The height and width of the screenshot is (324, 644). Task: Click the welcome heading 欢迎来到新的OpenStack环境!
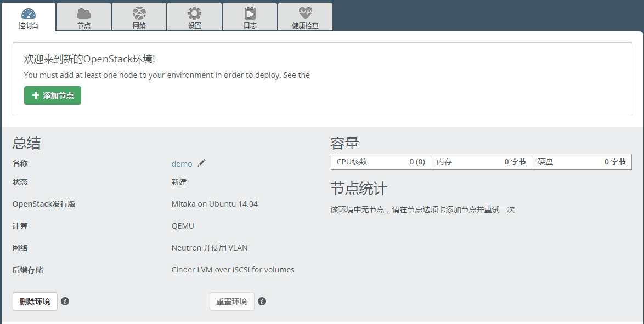89,59
